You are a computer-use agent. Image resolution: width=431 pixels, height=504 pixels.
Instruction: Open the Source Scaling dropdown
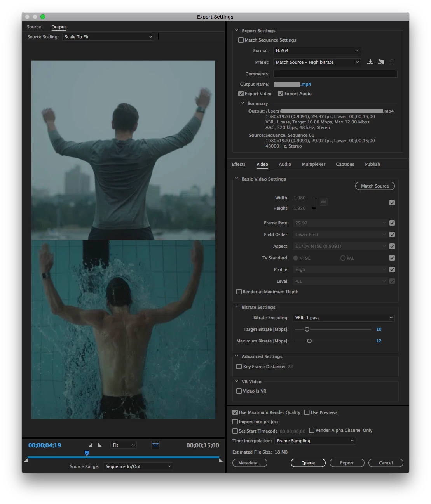(x=108, y=37)
